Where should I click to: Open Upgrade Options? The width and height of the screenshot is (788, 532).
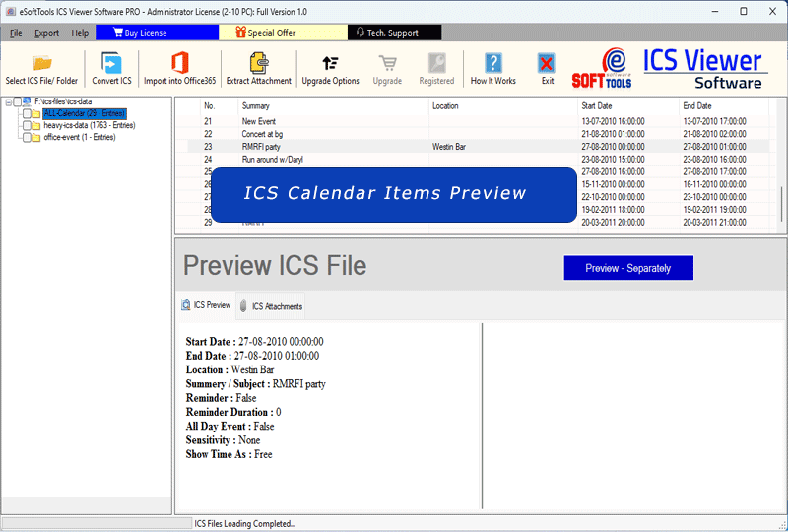(x=330, y=69)
